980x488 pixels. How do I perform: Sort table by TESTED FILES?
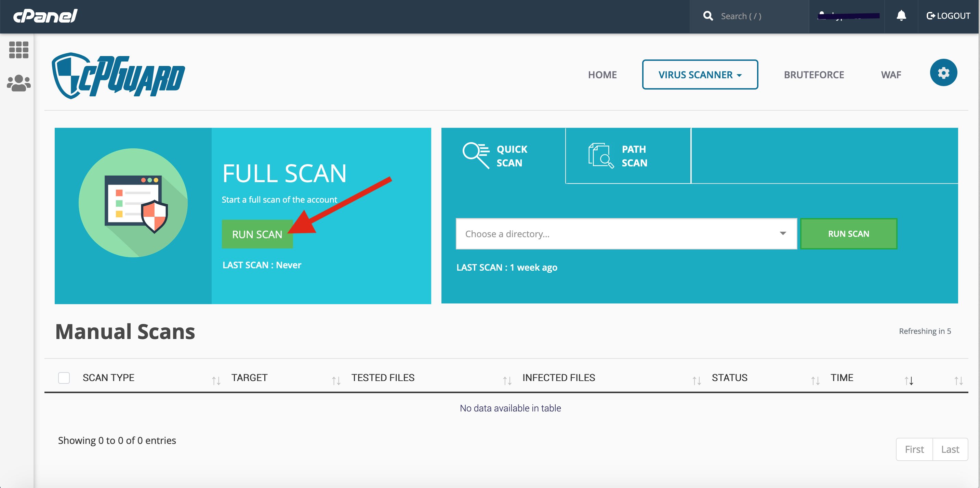point(383,377)
